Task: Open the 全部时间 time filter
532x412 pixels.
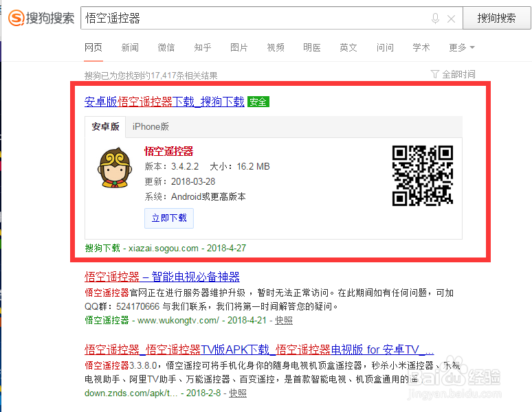Action: tap(453, 74)
